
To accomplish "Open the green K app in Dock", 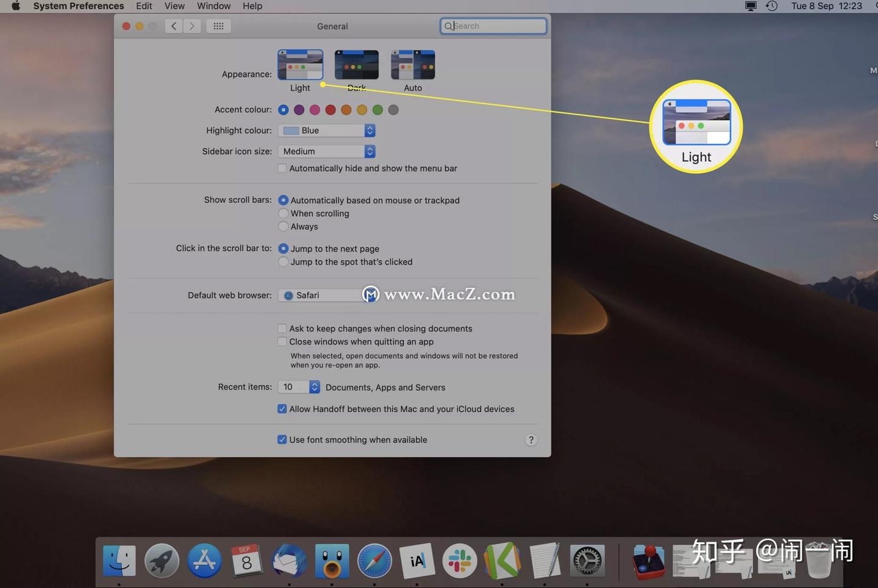I will 502,561.
